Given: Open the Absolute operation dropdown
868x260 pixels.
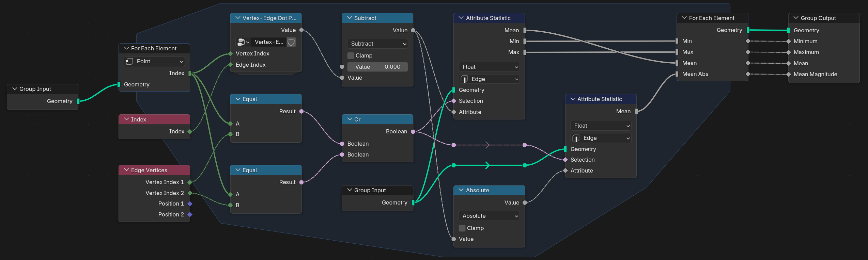Looking at the screenshot, I should pos(489,216).
